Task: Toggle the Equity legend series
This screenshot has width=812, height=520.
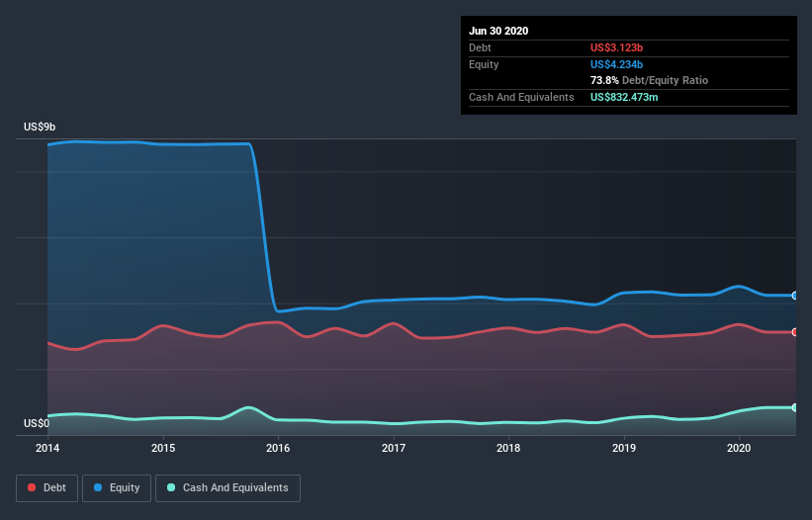Action: pos(117,488)
